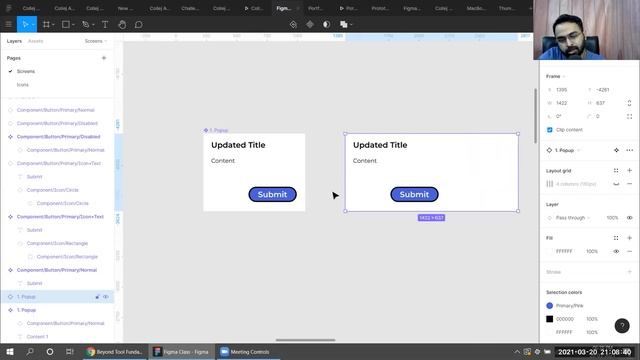Add a new page with plus icon
This screenshot has width=640, height=360.
(104, 58)
